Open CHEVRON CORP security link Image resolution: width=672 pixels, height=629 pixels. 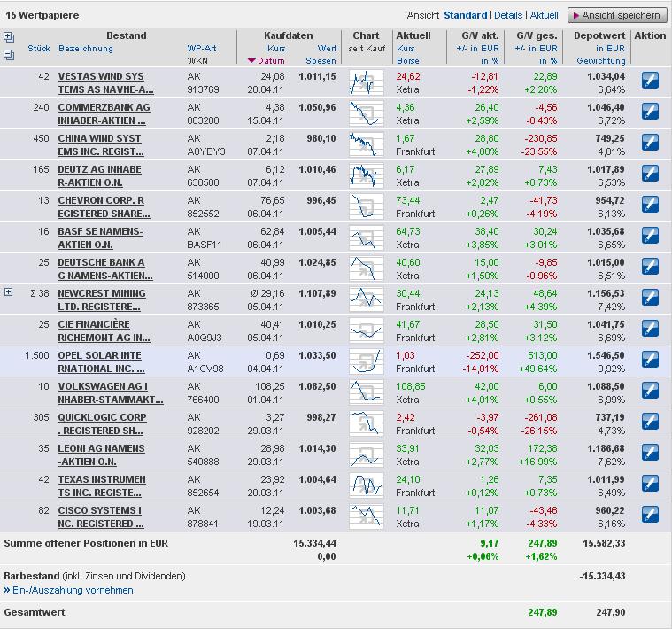coord(104,206)
